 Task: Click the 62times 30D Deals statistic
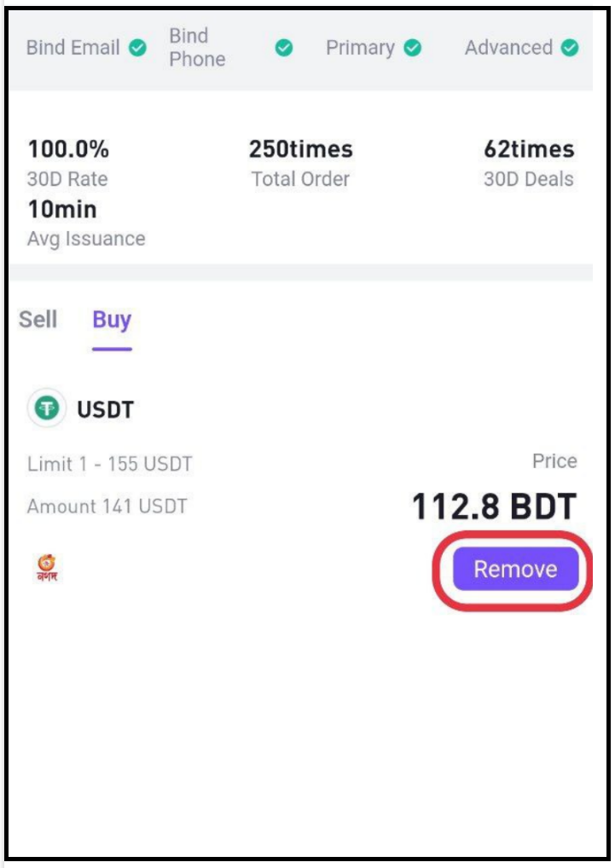(x=529, y=164)
